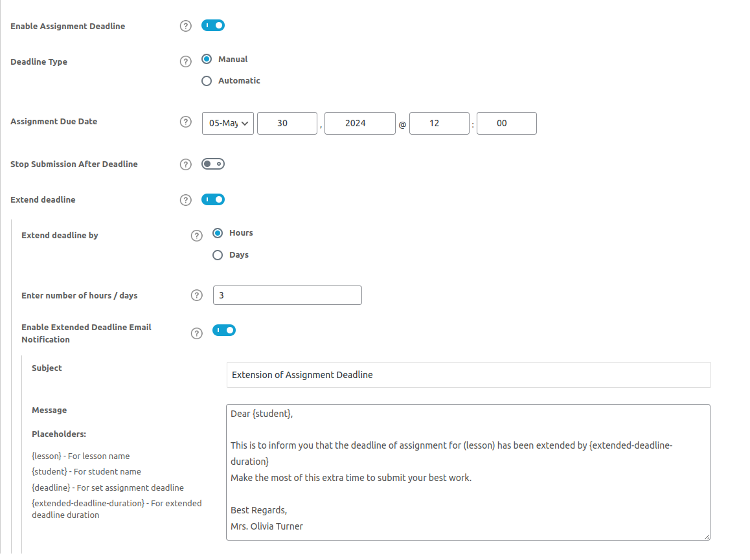This screenshot has width=750, height=560.
Task: Show help for Stop Submission After Deadline
Action: click(185, 164)
